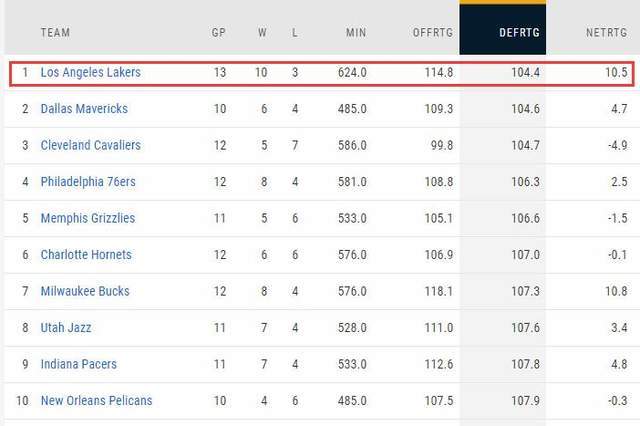Sort by W wins column
This screenshot has height=426, width=640.
click(262, 33)
